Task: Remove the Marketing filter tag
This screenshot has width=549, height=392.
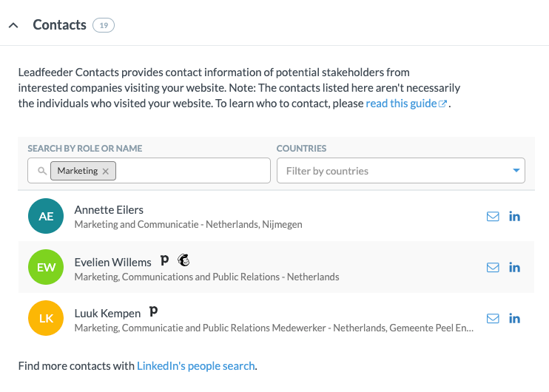Action: coord(106,171)
